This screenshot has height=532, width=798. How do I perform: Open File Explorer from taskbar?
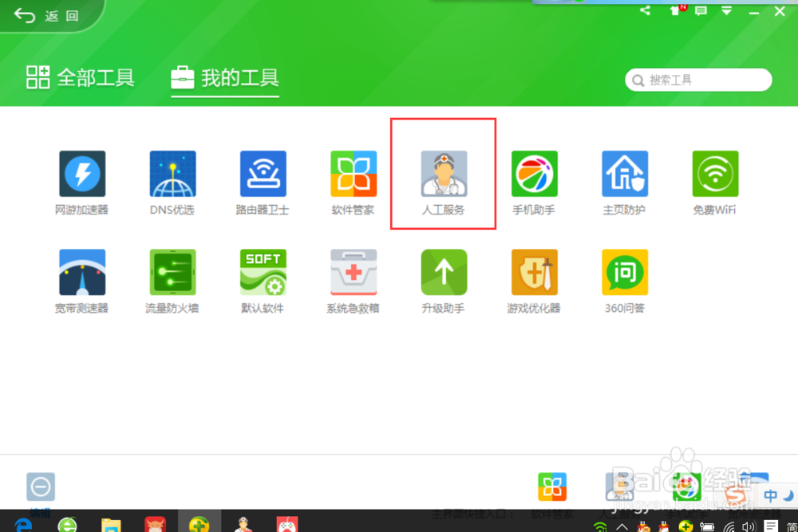pos(111,524)
